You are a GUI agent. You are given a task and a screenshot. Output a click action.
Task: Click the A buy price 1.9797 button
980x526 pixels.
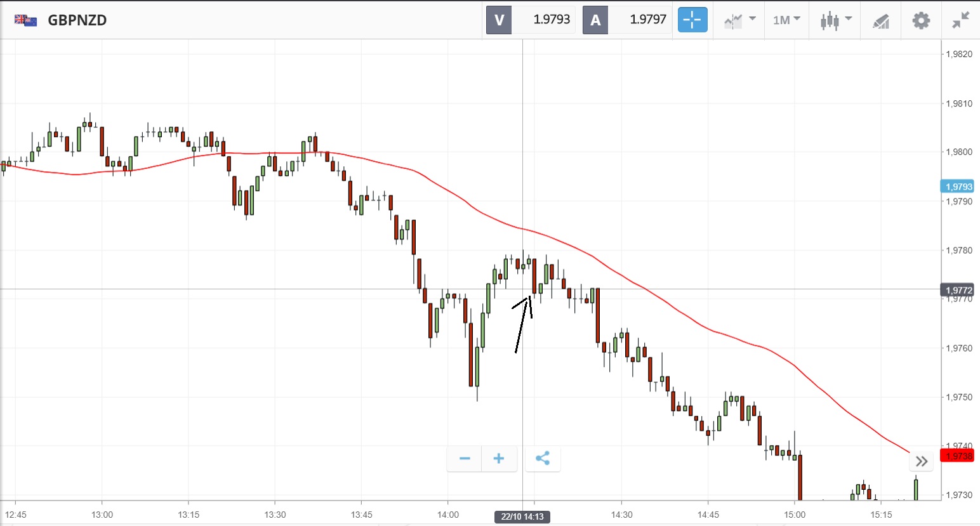(x=627, y=20)
